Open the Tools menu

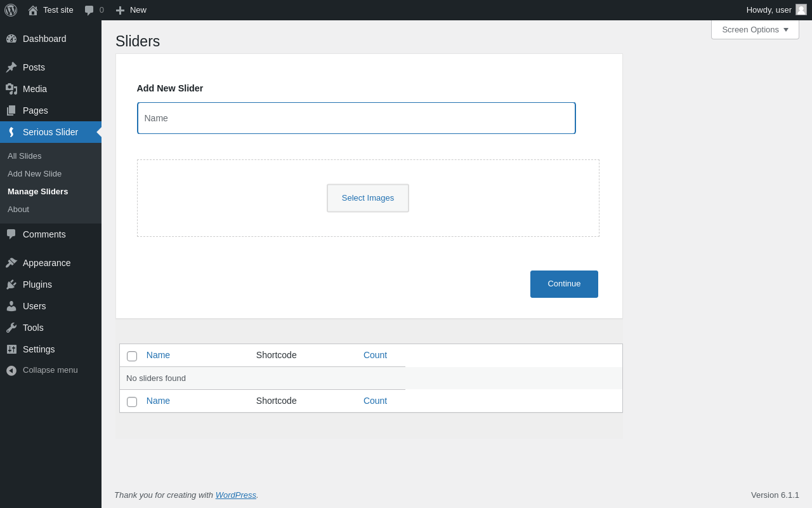51,328
